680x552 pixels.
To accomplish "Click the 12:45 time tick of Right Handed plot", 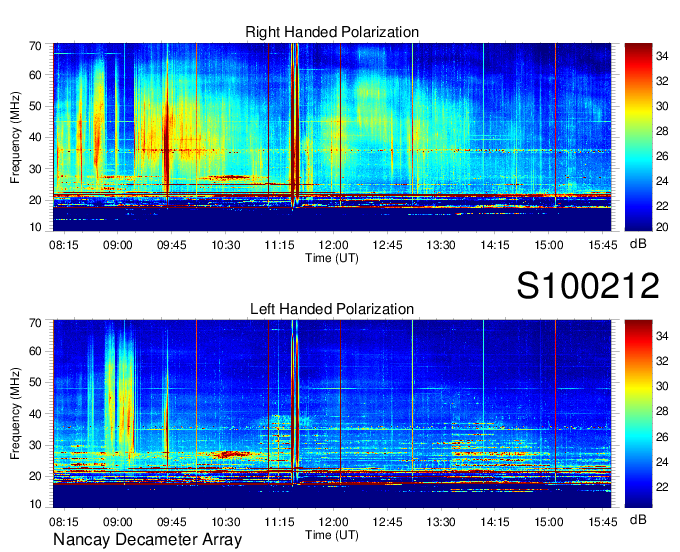I will [x=387, y=245].
